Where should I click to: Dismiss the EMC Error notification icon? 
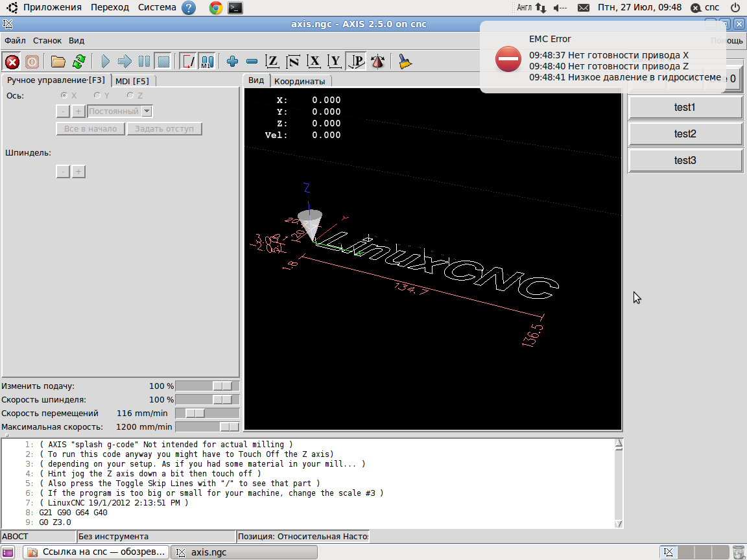pyautogui.click(x=508, y=59)
